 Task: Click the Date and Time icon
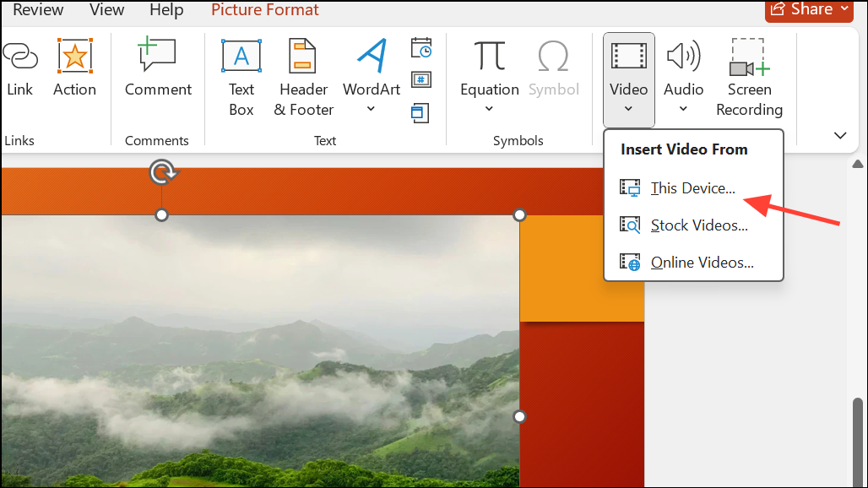pos(420,48)
